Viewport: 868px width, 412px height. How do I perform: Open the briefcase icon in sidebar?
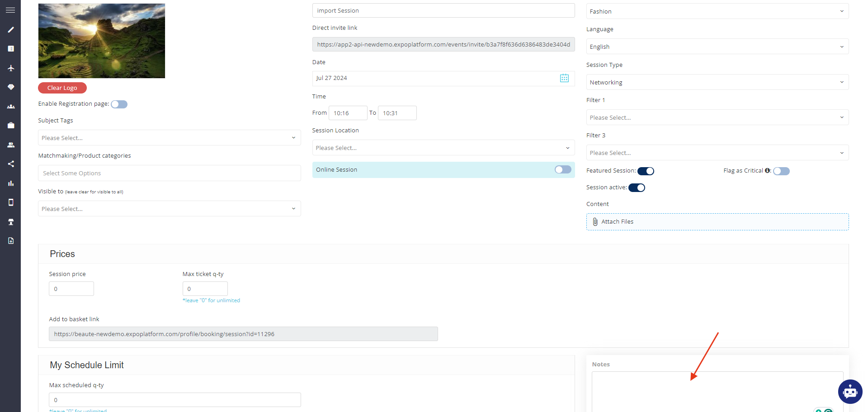point(11,126)
